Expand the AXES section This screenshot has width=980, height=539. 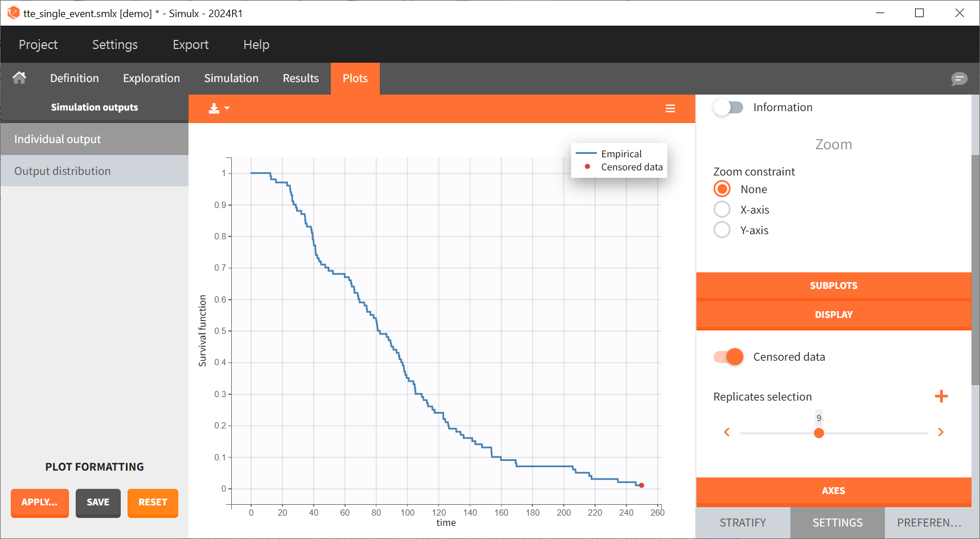click(833, 491)
